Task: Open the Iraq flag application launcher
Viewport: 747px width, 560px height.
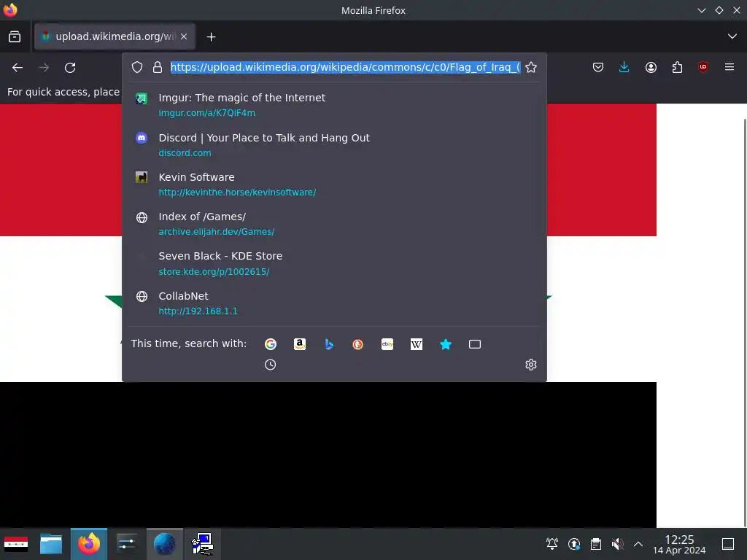Action: [x=16, y=544]
